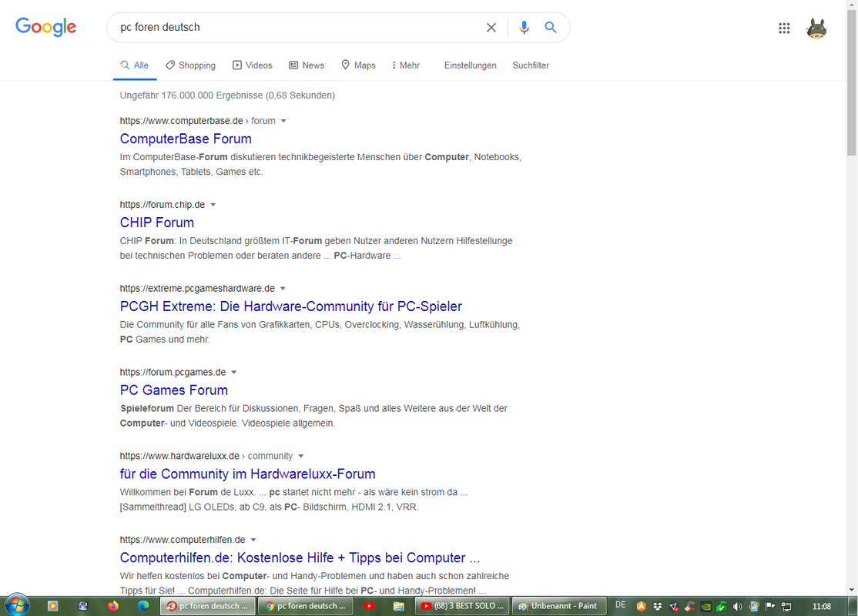Expand options arrow next to forum.pcgames.de URL

pyautogui.click(x=233, y=372)
